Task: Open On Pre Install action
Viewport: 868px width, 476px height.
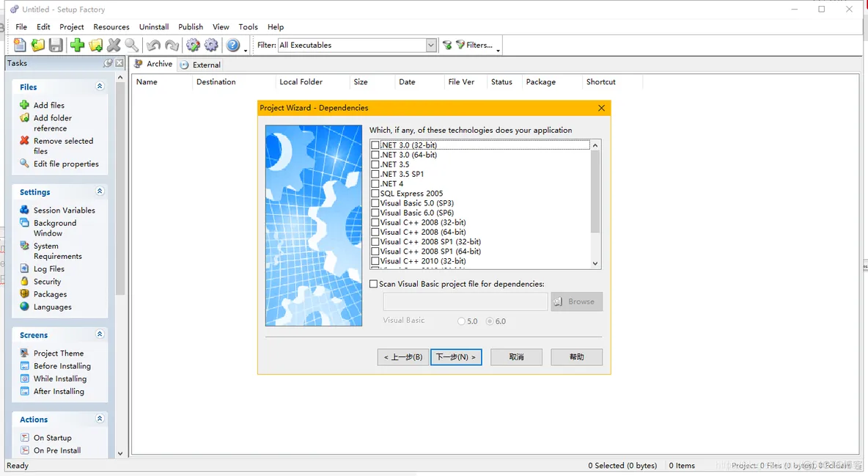Action: 57,450
